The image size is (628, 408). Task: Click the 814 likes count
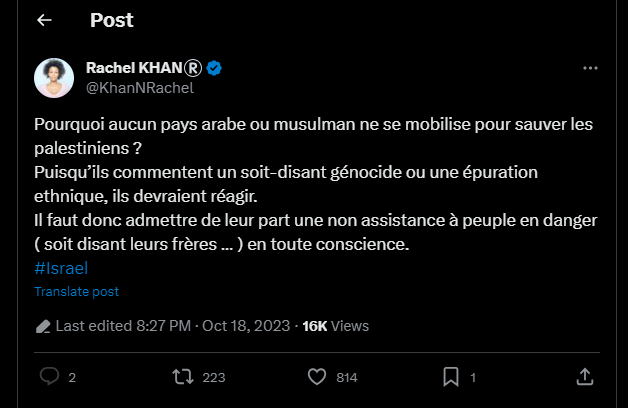[x=347, y=378]
